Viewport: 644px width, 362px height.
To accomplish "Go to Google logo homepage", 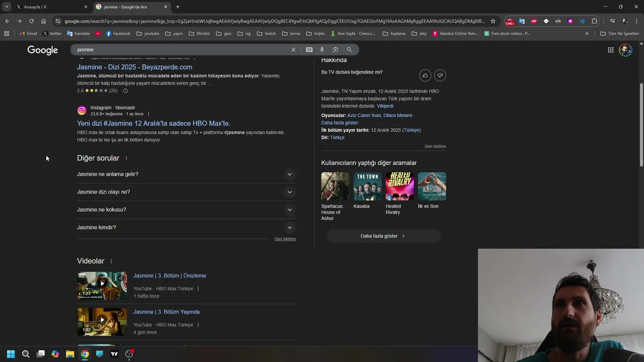I will 43,50.
